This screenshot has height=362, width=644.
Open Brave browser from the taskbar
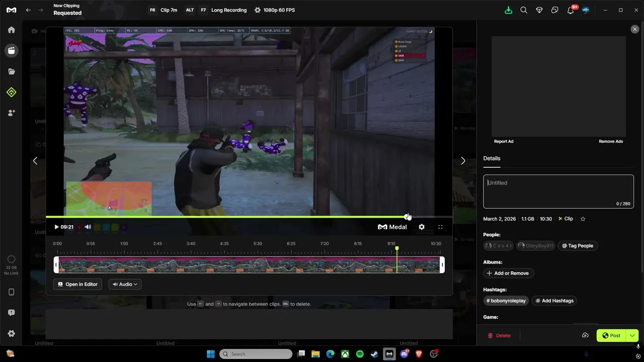point(419,354)
